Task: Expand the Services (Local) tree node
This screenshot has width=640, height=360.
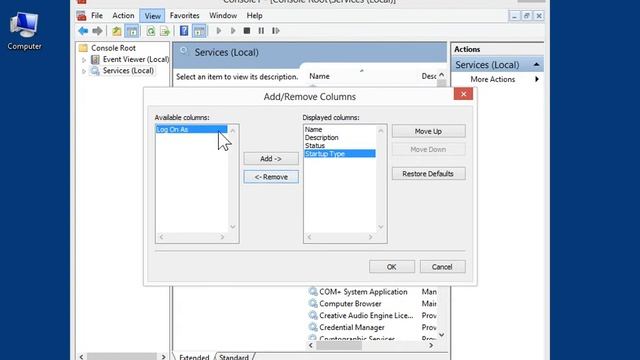Action: (x=84, y=71)
